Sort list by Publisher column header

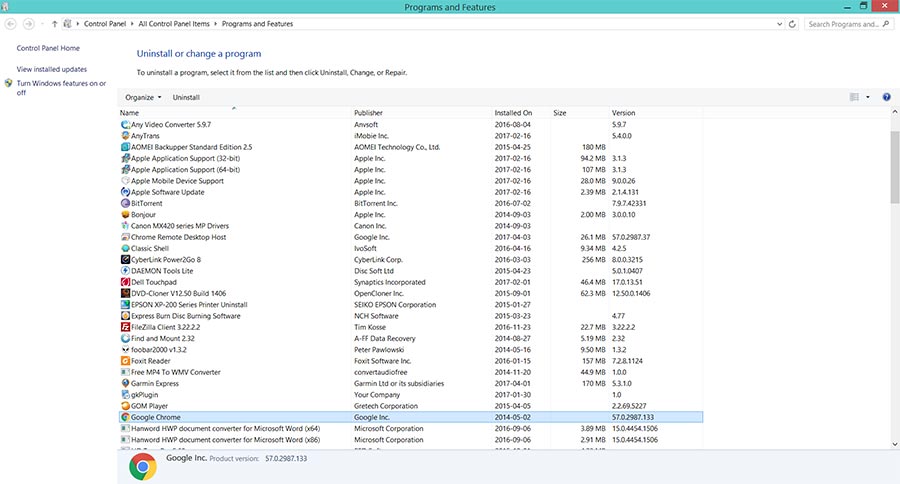click(422, 113)
